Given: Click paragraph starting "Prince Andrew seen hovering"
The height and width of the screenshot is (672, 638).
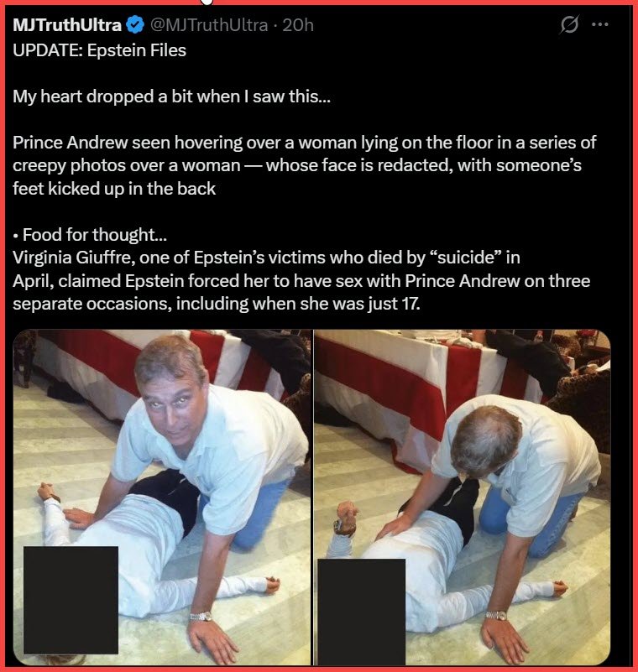Looking at the screenshot, I should pos(305,165).
